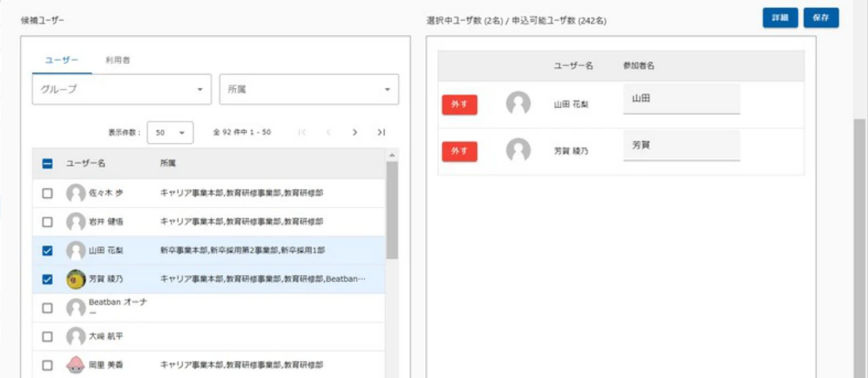Click ユーザー名 column header in candidate table
This screenshot has height=378, width=868.
pos(85,163)
